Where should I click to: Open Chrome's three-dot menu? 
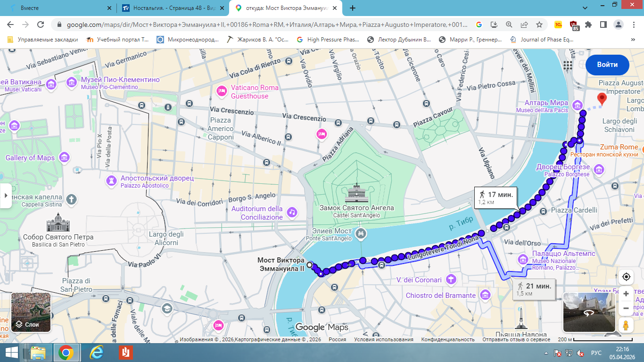pyautogui.click(x=633, y=25)
